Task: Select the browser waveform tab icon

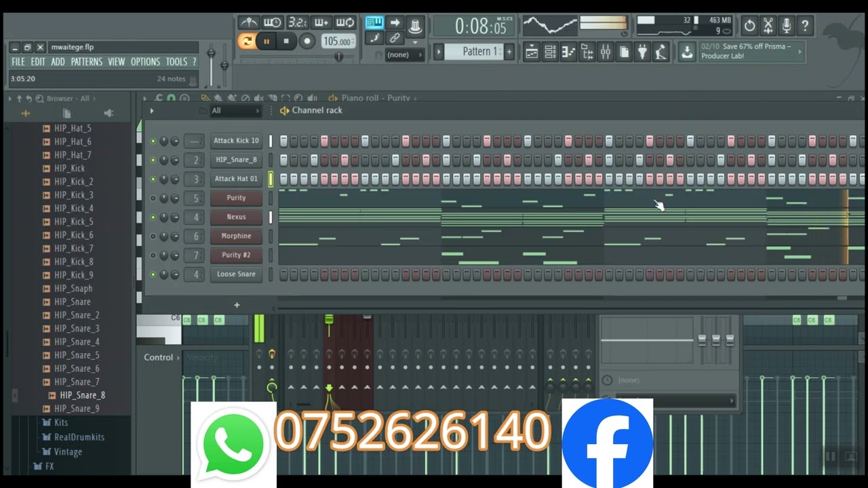Action: click(x=26, y=113)
